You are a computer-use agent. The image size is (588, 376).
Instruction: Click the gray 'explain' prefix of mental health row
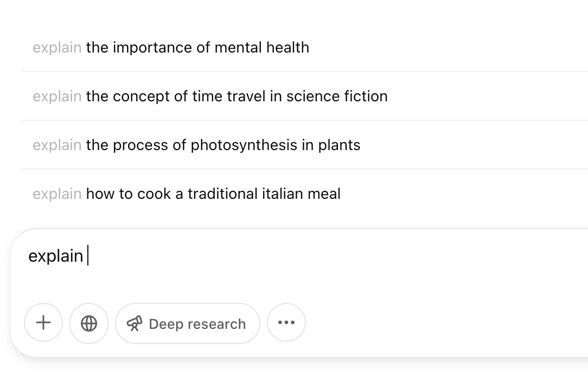coord(57,48)
